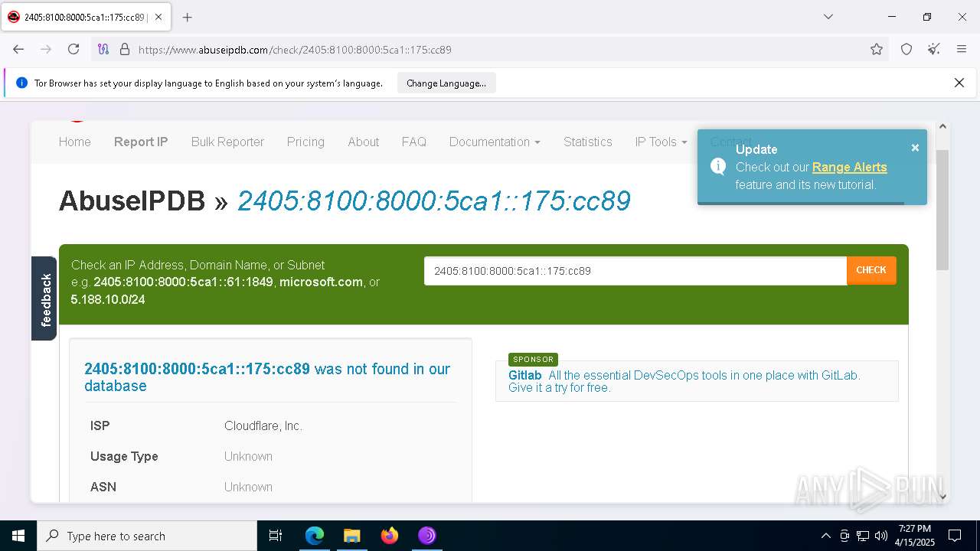Open the Statistics page
The height and width of the screenshot is (551, 980).
[588, 142]
